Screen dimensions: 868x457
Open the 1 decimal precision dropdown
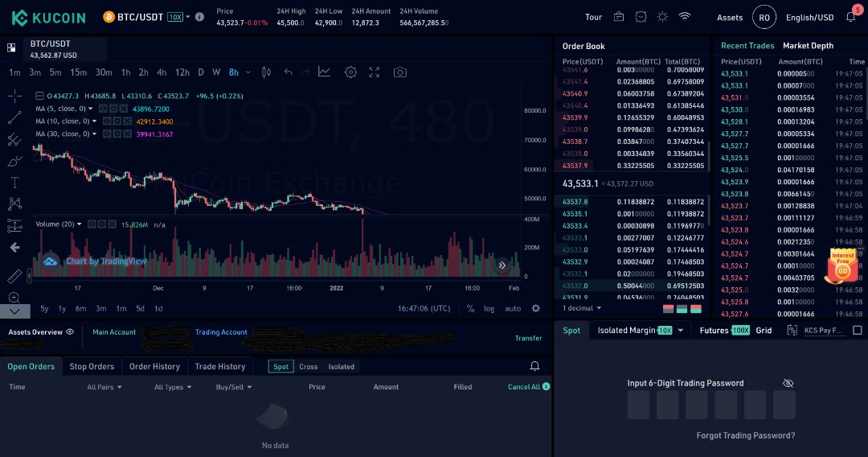coord(582,308)
